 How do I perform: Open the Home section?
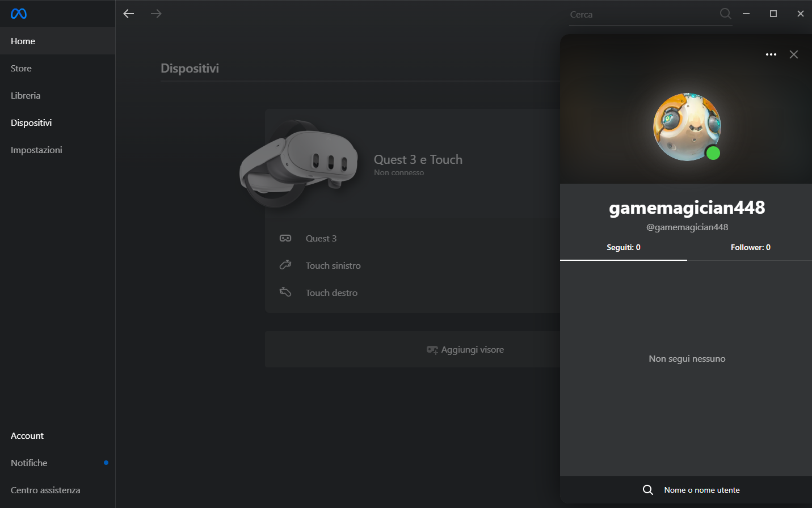57,41
